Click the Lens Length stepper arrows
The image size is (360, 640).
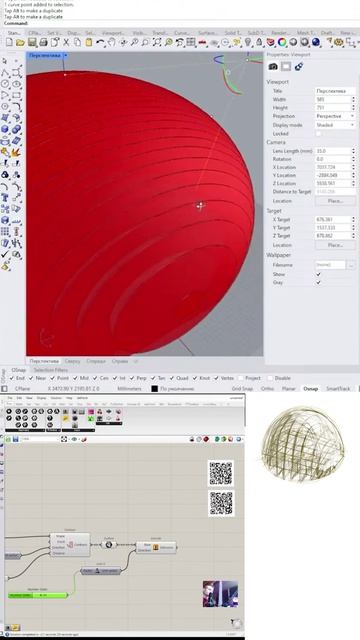coord(353,151)
